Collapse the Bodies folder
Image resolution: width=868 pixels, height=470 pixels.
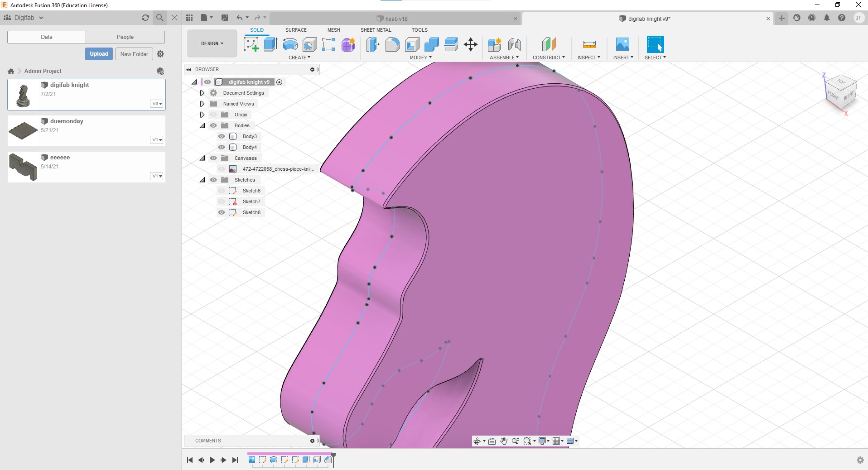203,125
